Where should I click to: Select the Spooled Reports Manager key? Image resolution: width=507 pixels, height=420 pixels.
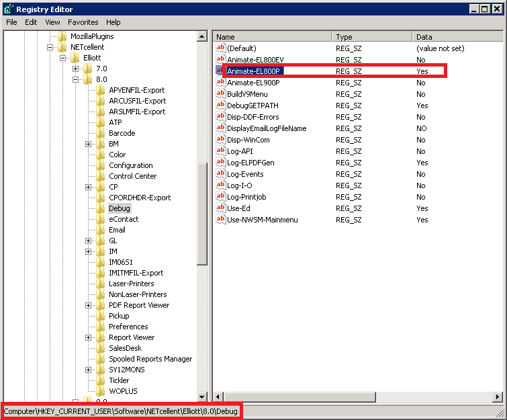tap(150, 359)
